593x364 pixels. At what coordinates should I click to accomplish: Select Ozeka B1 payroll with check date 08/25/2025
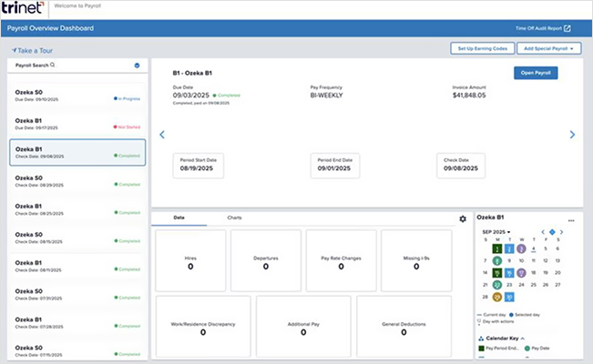[x=77, y=209]
